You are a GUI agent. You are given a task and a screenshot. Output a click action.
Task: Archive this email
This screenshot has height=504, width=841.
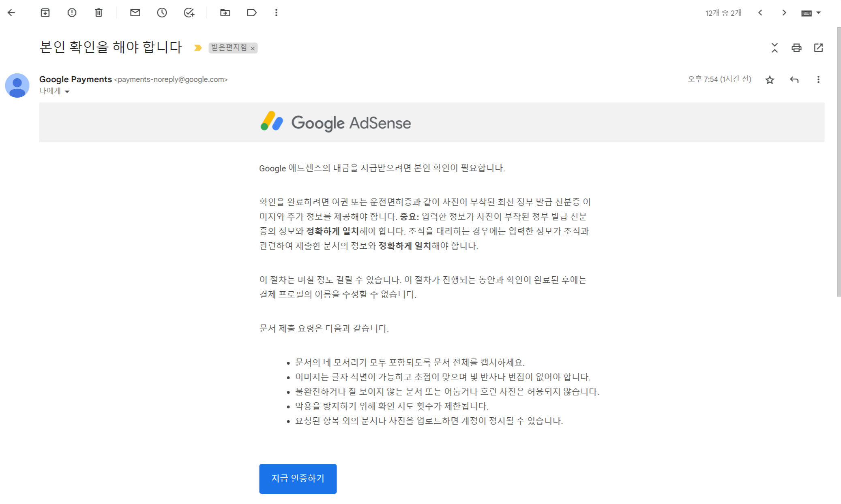click(x=45, y=13)
